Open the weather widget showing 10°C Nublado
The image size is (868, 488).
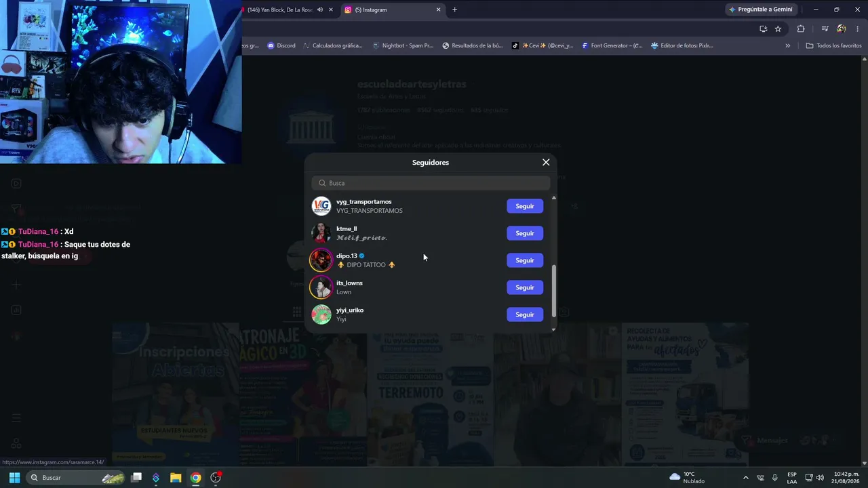point(686,478)
